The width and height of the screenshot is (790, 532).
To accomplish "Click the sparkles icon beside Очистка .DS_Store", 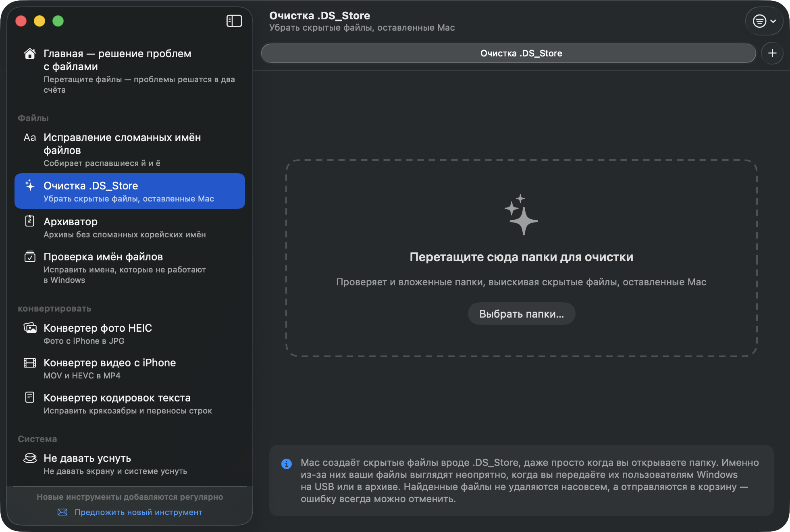I will pos(30,185).
